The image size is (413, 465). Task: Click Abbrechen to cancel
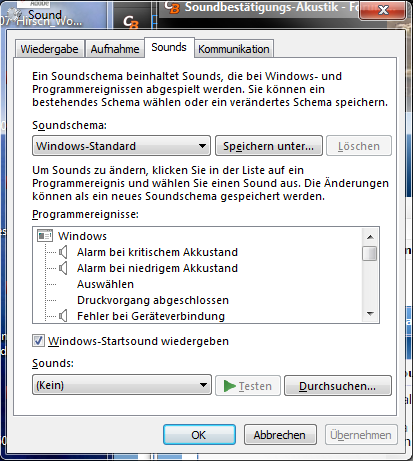(280, 435)
